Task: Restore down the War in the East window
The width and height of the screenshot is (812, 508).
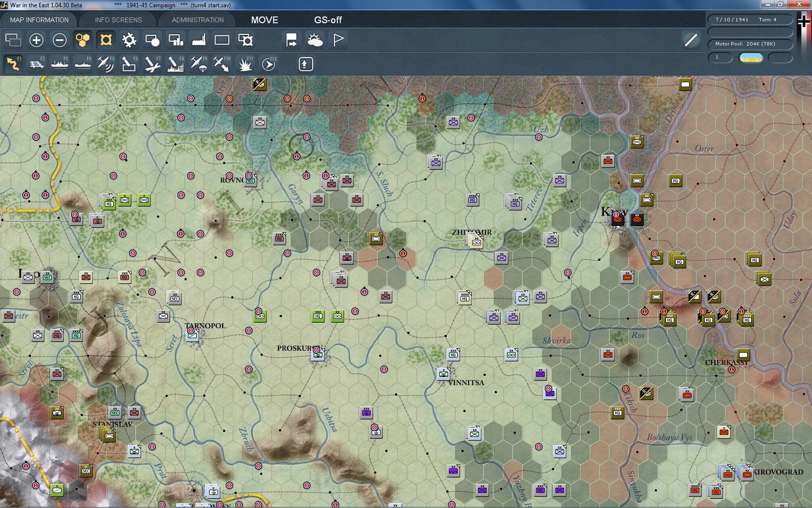Action: pyautogui.click(x=781, y=4)
